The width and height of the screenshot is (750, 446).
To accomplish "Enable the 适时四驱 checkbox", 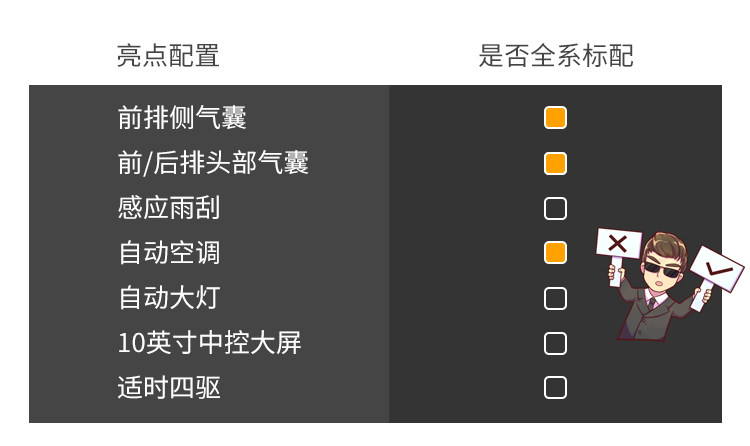I will (x=555, y=387).
